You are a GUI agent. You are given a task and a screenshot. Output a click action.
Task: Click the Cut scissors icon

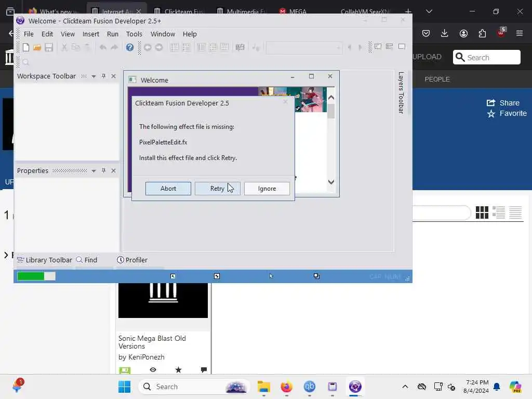point(64,47)
